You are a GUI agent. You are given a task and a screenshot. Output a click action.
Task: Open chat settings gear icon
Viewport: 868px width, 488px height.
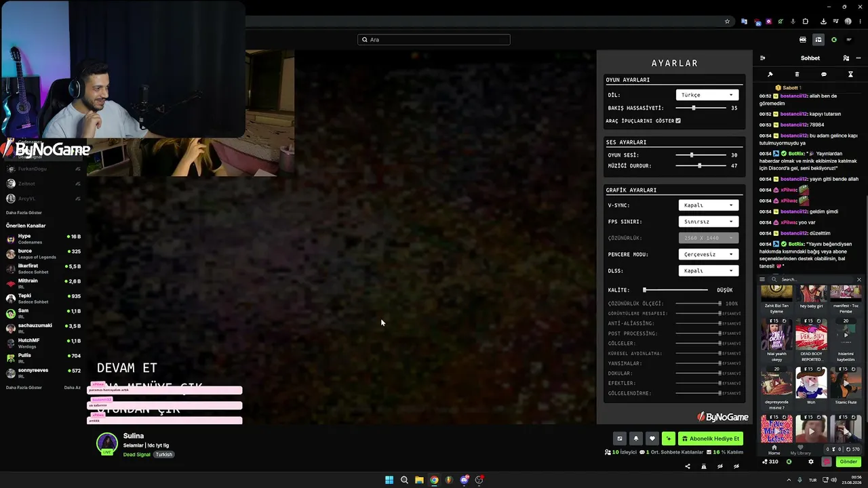(811, 462)
